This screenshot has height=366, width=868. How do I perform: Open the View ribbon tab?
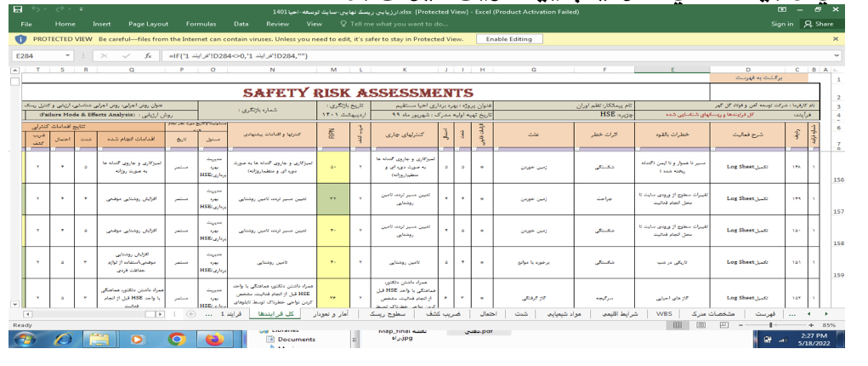click(x=314, y=24)
